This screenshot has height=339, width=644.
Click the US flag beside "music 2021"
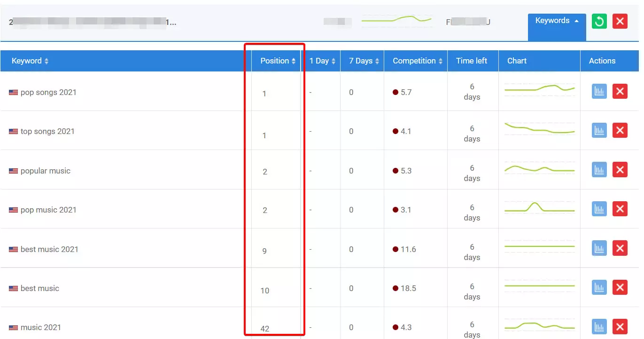[13, 327]
